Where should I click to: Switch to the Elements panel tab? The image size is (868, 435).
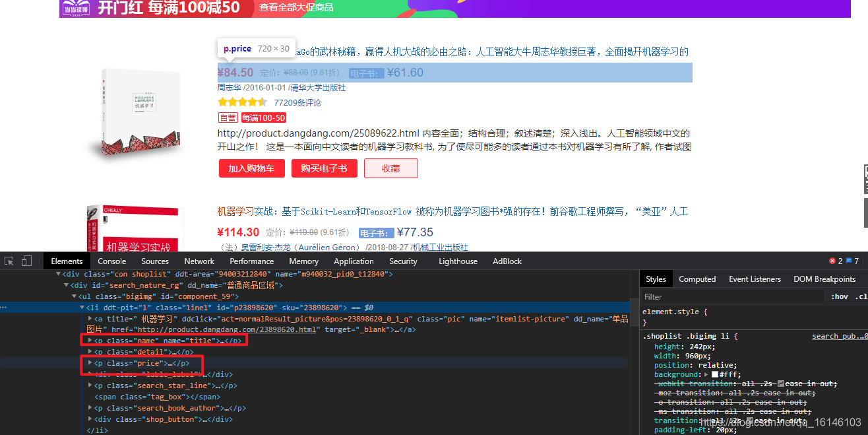point(67,261)
